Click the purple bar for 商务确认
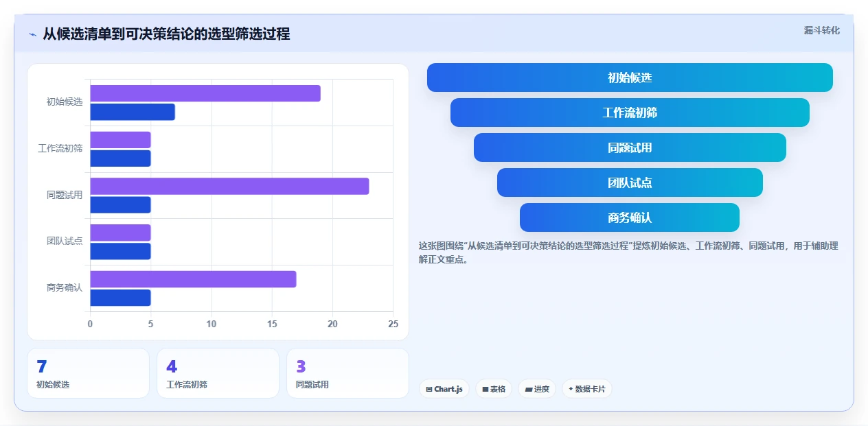This screenshot has height=426, width=868. [x=193, y=279]
